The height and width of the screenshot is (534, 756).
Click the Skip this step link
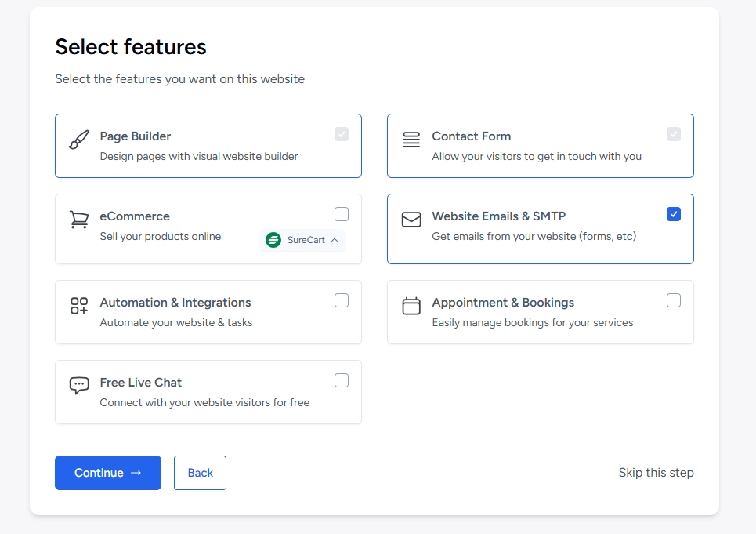coord(656,473)
